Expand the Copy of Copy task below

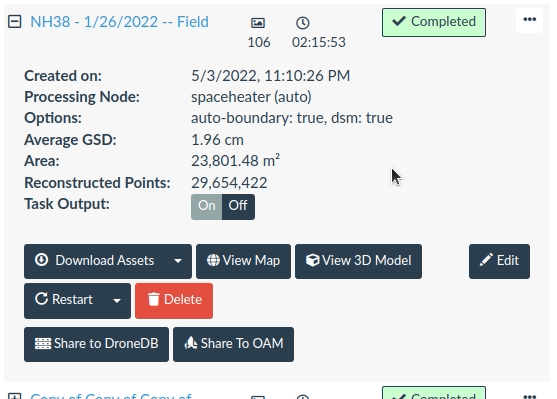pos(15,396)
